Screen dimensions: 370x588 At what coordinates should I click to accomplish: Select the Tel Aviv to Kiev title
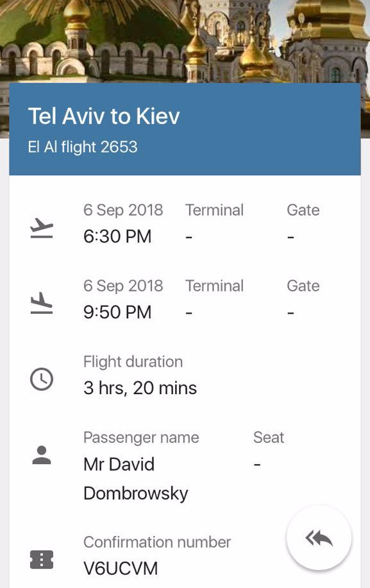(x=104, y=116)
